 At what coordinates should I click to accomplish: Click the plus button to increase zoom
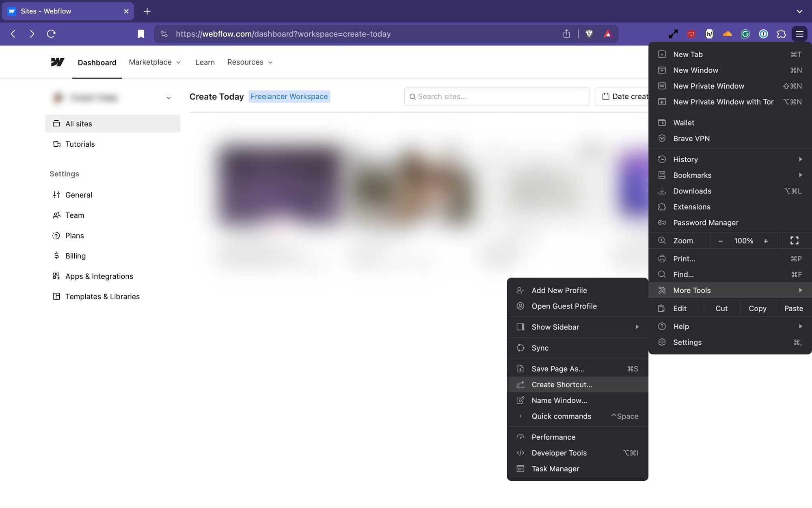pos(766,241)
